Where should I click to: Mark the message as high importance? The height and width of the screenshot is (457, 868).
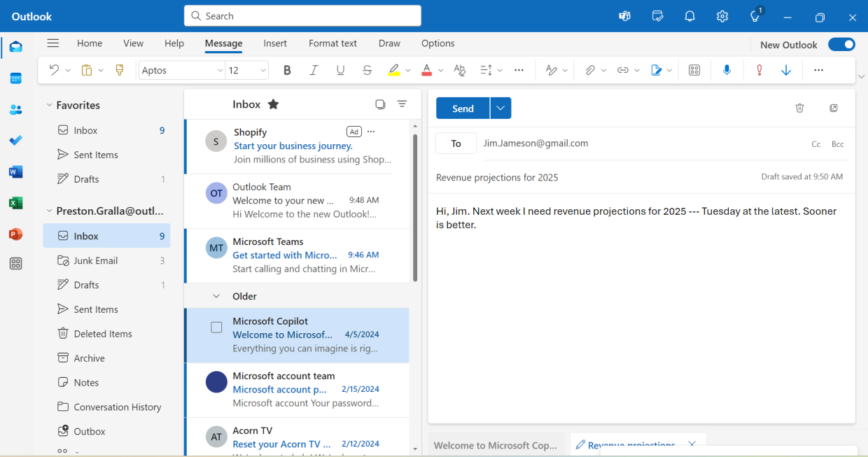click(x=759, y=70)
